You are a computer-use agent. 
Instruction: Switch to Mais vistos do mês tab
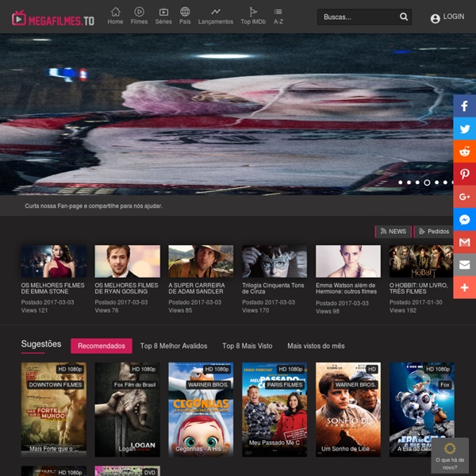pos(316,346)
